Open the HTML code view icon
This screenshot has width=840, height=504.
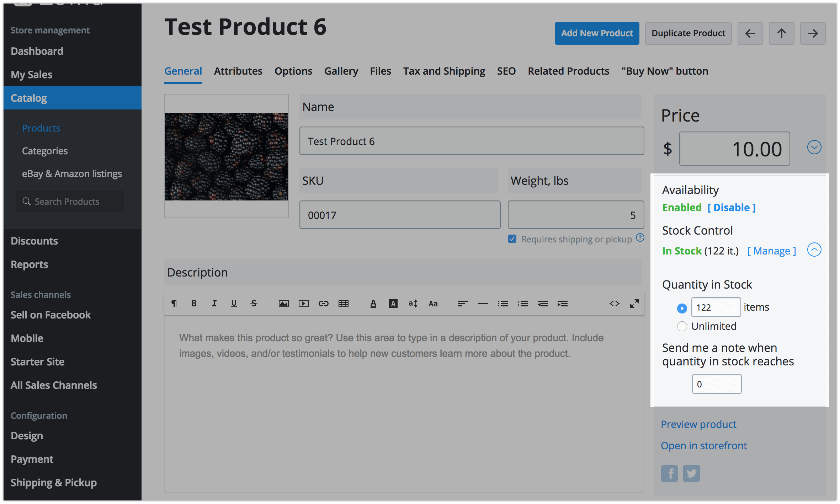(614, 303)
